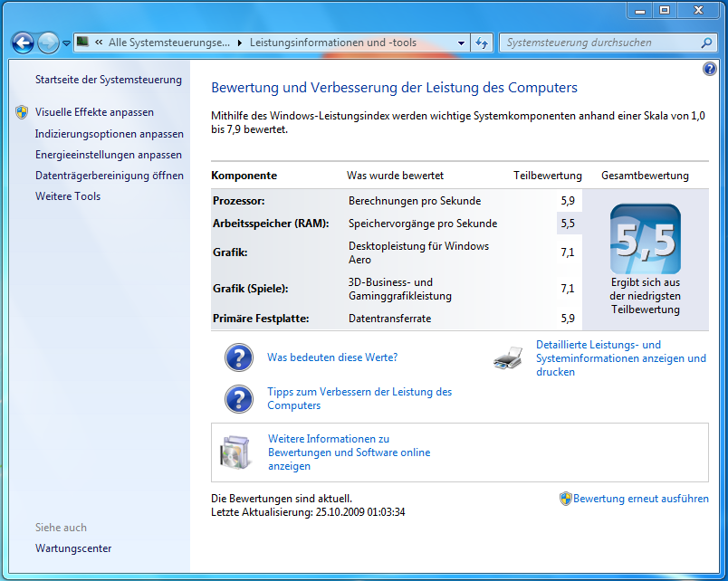Open 'Startseite der Systemsteuerung' in sidebar
Viewport: 728px width, 581px height.
click(108, 80)
